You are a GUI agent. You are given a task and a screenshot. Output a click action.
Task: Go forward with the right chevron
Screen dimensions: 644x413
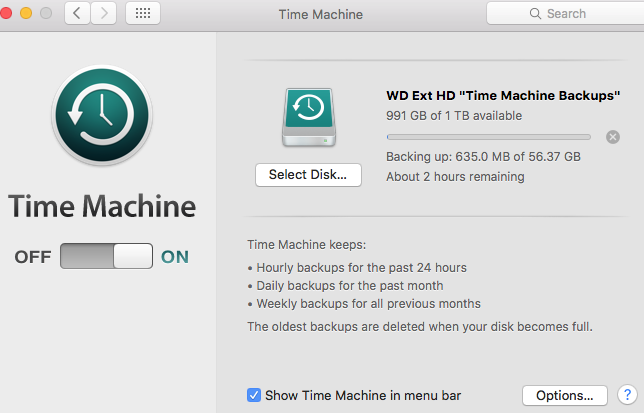[x=104, y=14]
